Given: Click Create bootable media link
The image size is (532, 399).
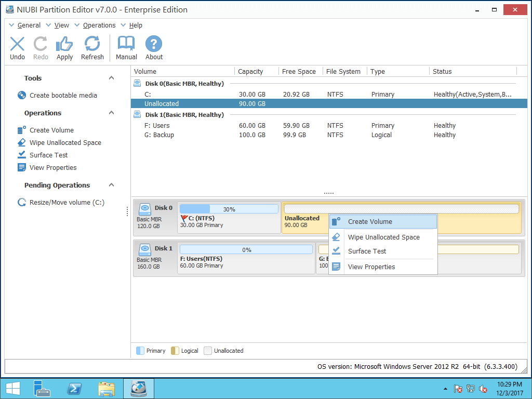Looking at the screenshot, I should (x=63, y=96).
